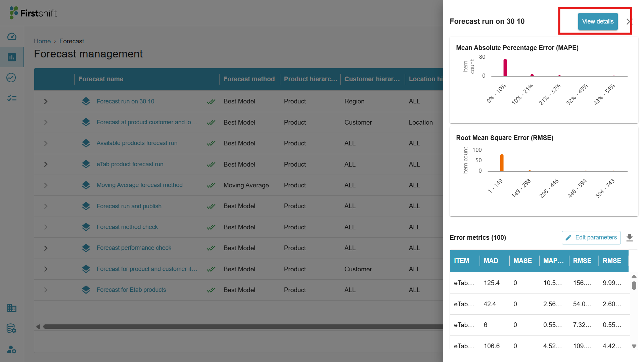Expand the Forecast run on 30 10 row
The width and height of the screenshot is (644, 362).
click(46, 101)
